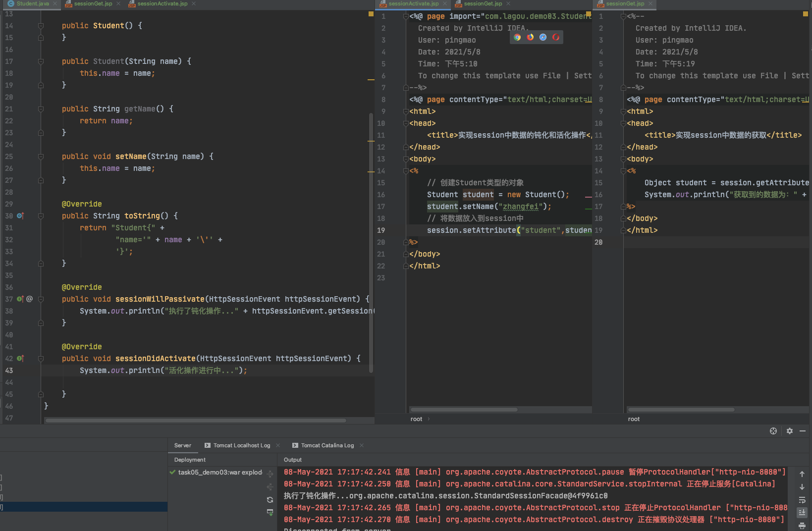
Task: Click 'Output' header label in Server panel
Action: pyautogui.click(x=292, y=460)
